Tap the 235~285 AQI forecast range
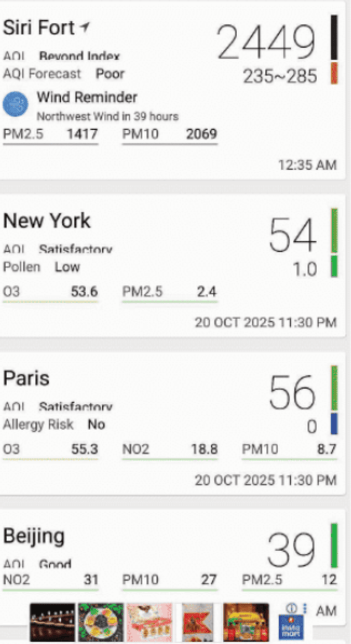Image resolution: width=351 pixels, height=644 pixels. pyautogui.click(x=280, y=76)
